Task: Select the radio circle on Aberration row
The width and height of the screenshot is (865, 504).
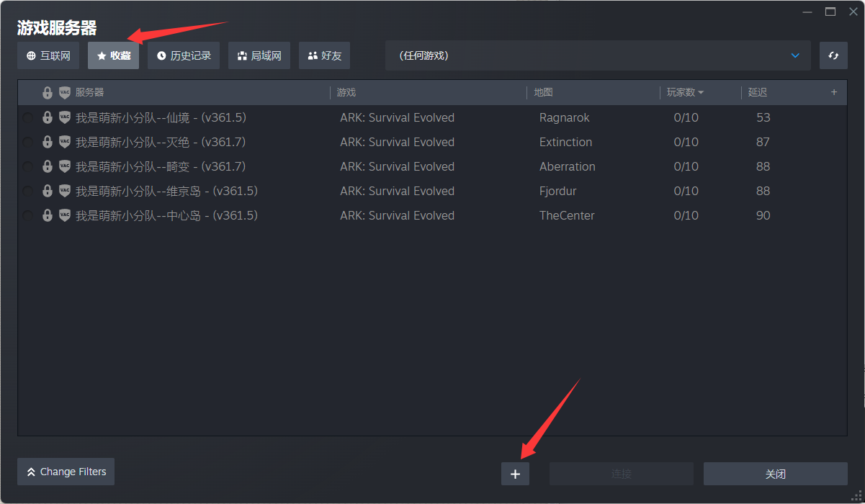Action: point(28,167)
